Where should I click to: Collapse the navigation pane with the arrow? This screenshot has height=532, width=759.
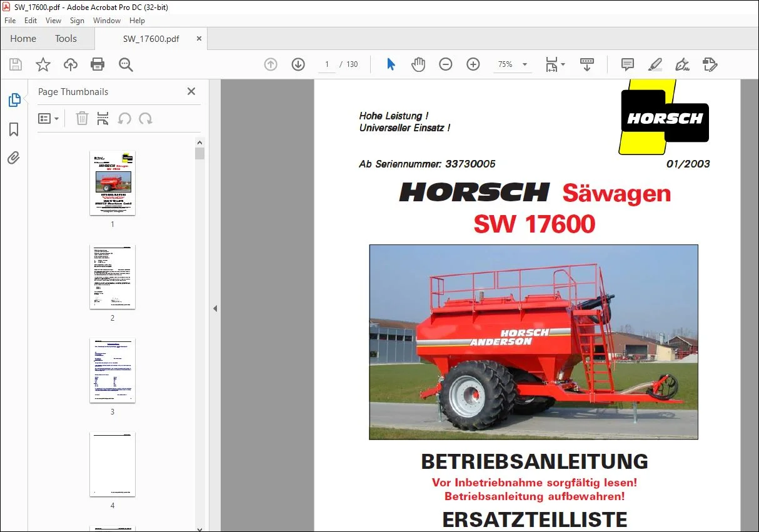215,308
